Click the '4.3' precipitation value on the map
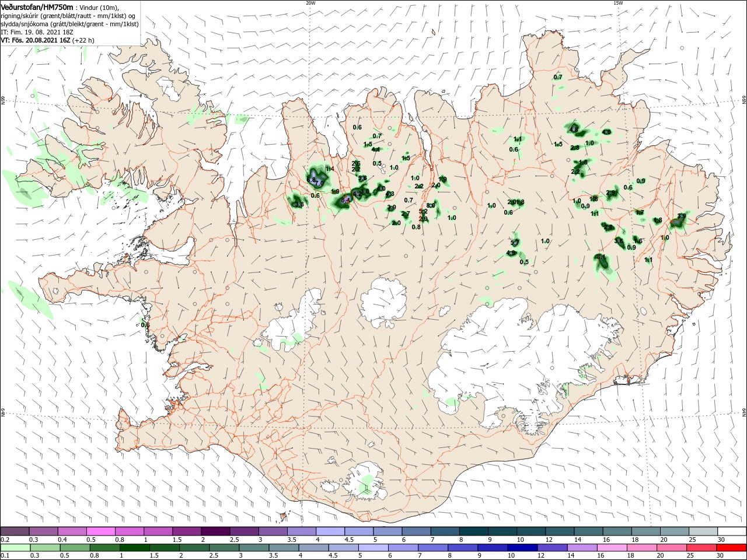The width and height of the screenshot is (747, 560). point(390,194)
